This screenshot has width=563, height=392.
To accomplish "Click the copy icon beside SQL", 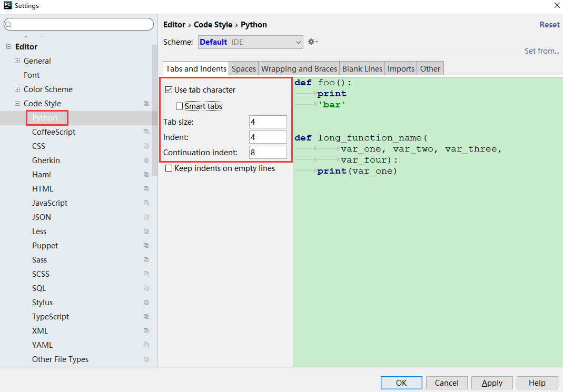I will click(146, 288).
